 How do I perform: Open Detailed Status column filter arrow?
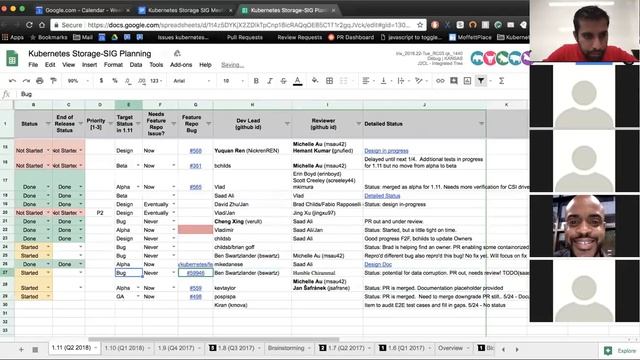pos(481,124)
